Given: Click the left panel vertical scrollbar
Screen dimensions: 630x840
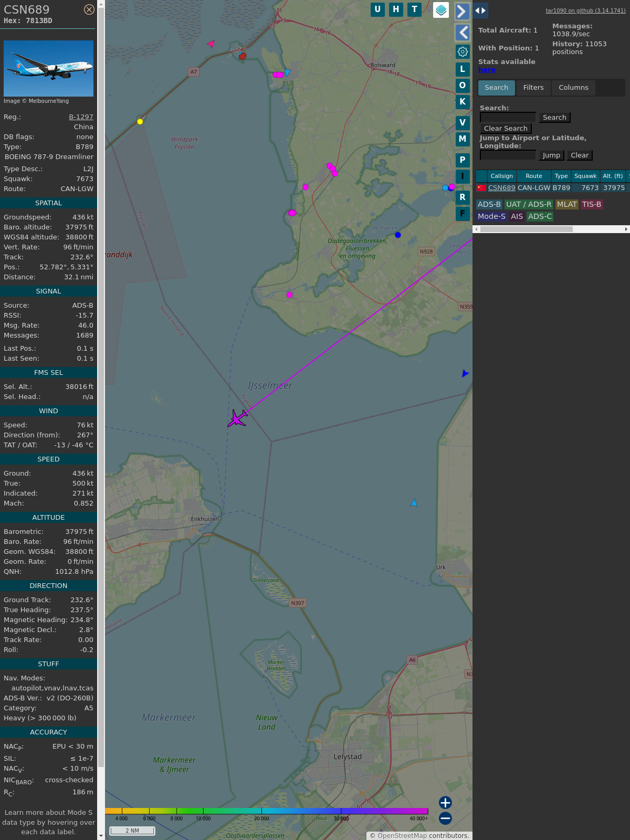Looking at the screenshot, I should pos(101,388).
